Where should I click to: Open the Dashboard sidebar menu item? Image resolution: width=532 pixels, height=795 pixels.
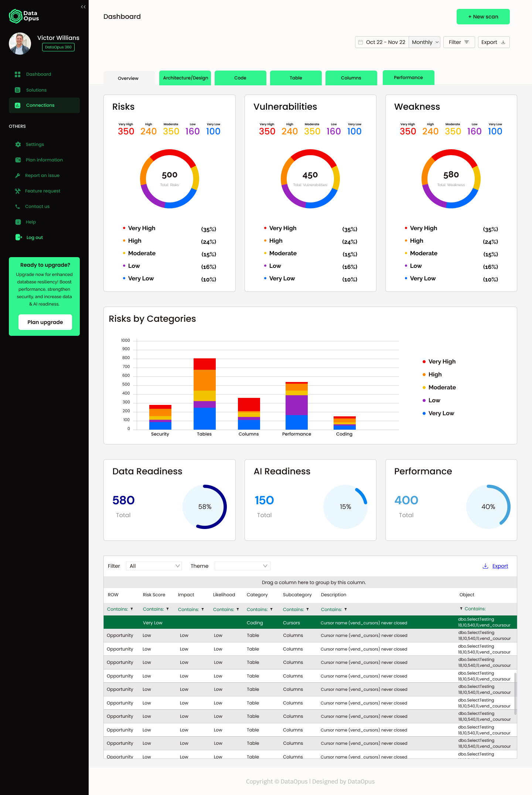tap(44, 74)
